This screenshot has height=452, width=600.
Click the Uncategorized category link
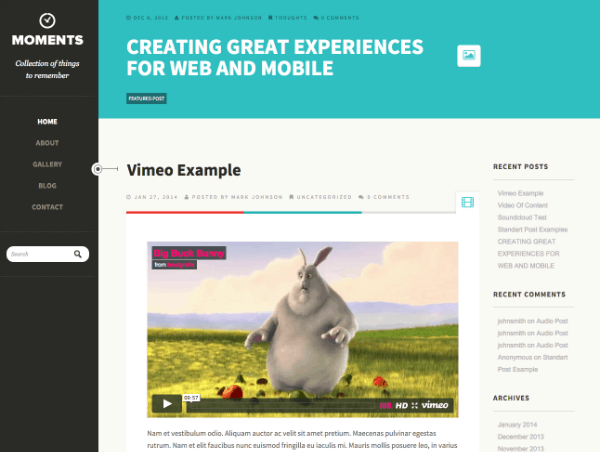pyautogui.click(x=324, y=197)
